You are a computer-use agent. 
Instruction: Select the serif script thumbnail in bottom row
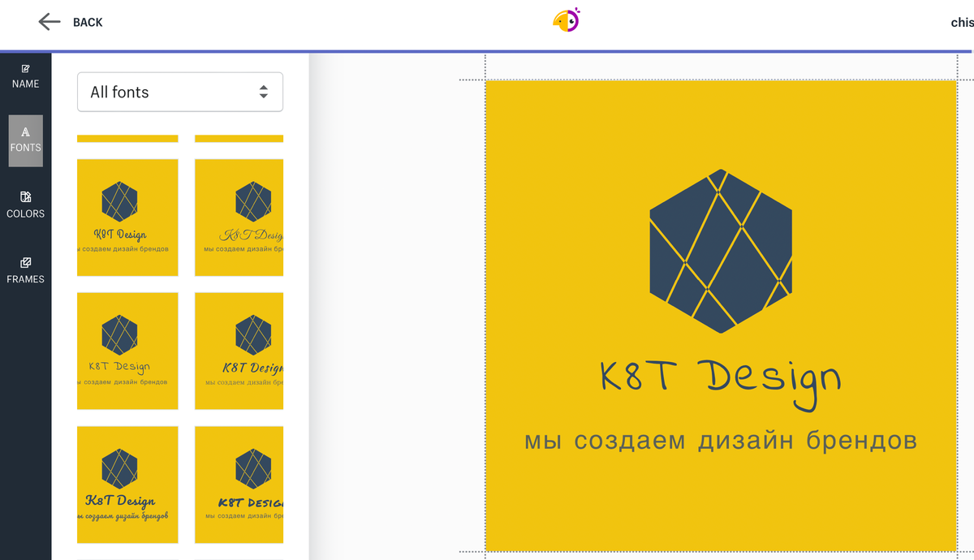pos(127,485)
